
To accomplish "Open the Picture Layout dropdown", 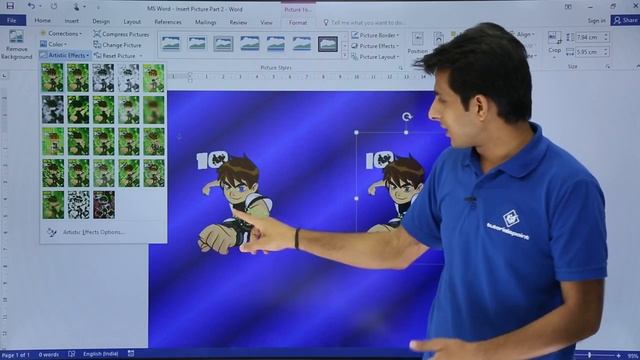I will tap(376, 57).
